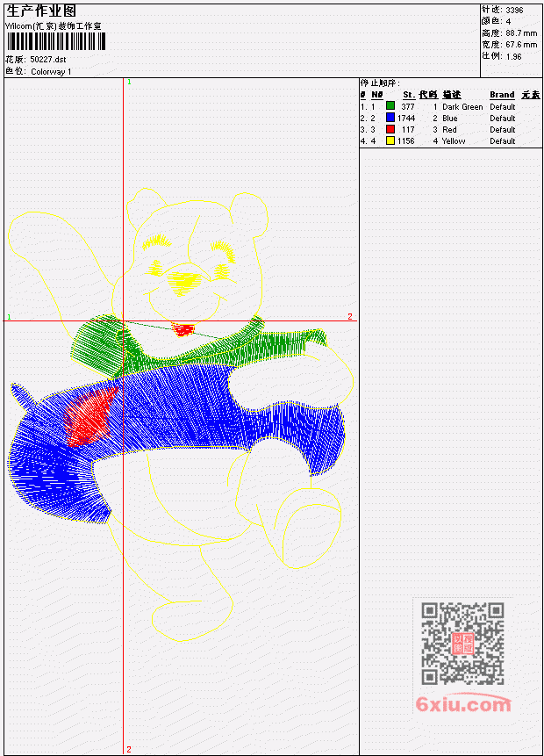Select the 'Blue' color name
This screenshot has height=756, width=544.
[x=450, y=119]
